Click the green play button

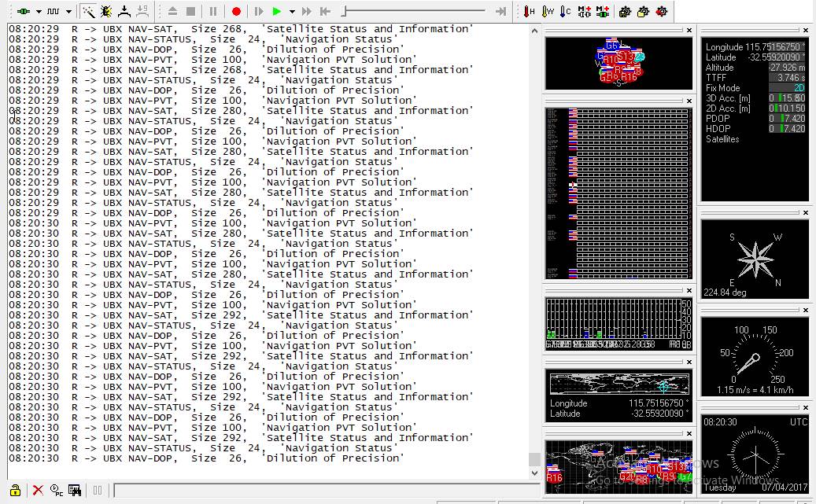(276, 11)
